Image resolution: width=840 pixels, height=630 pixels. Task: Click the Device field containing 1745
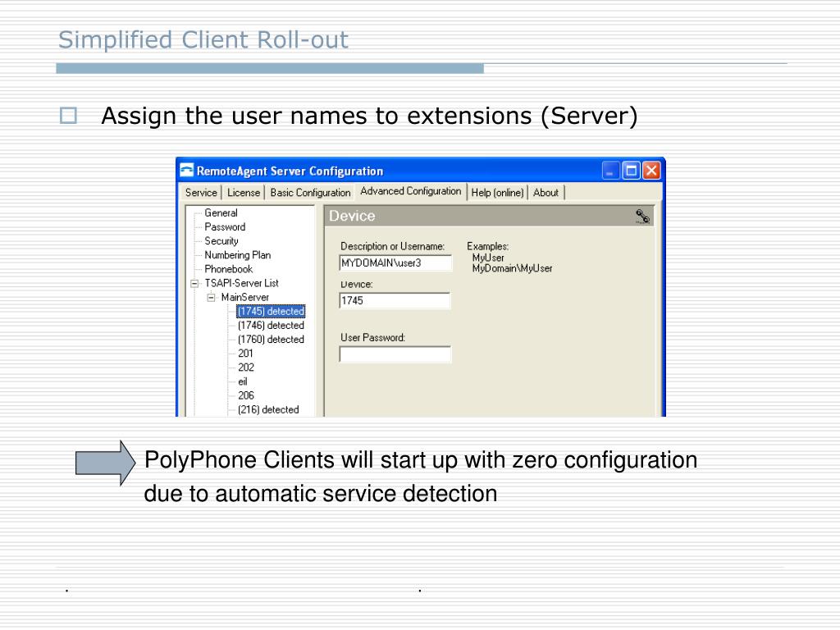pos(395,300)
